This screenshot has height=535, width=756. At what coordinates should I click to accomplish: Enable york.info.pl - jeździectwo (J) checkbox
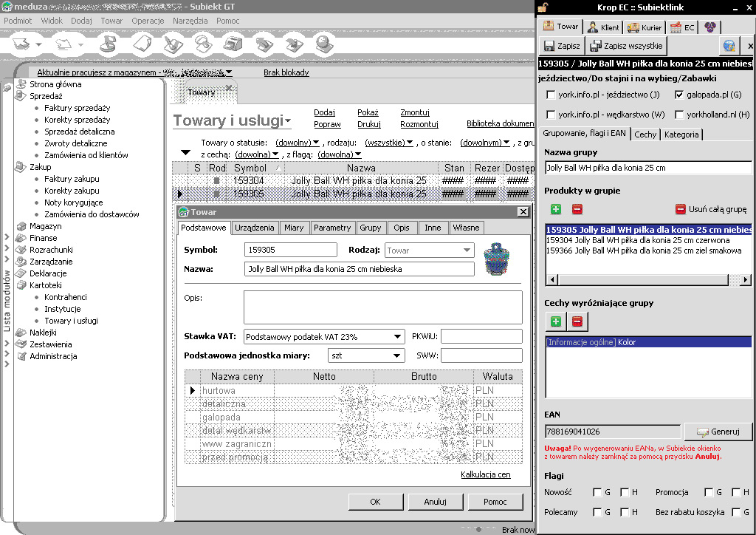pos(551,95)
